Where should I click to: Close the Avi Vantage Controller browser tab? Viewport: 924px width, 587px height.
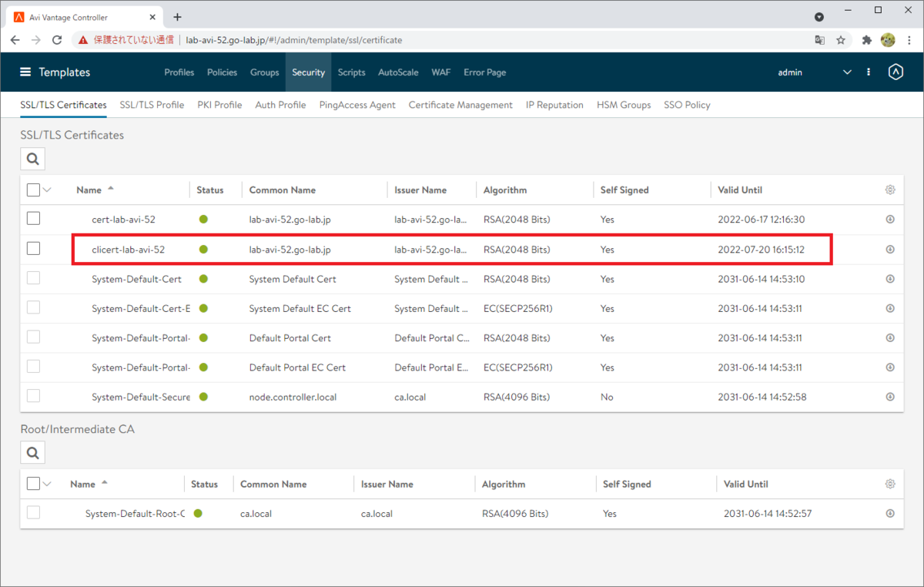point(152,17)
